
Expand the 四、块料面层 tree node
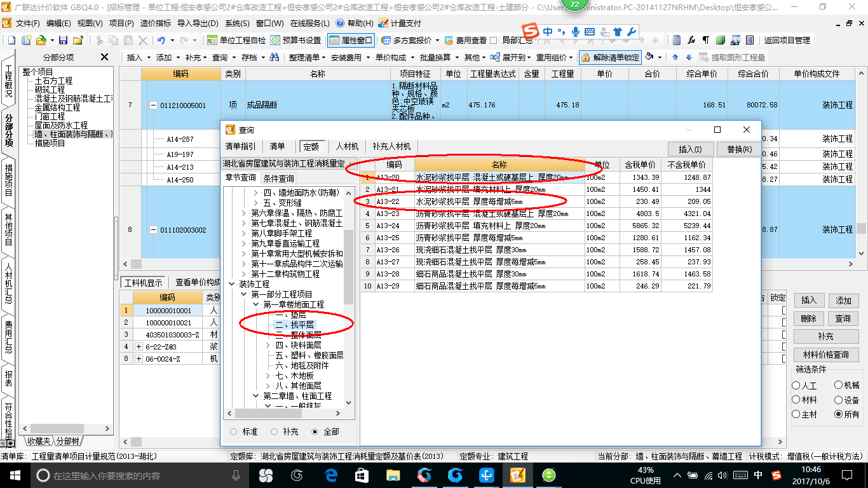(x=269, y=345)
